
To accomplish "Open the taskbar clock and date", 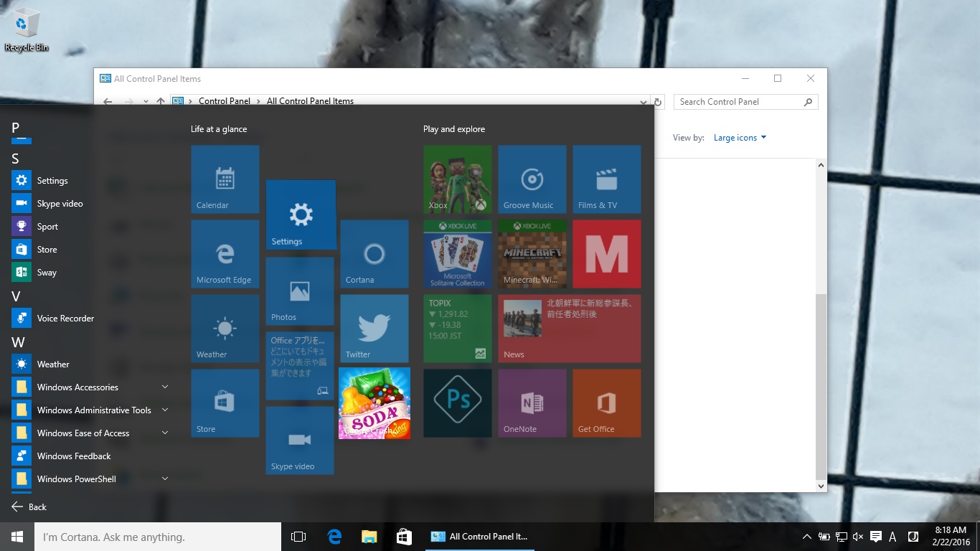I will click(x=951, y=537).
